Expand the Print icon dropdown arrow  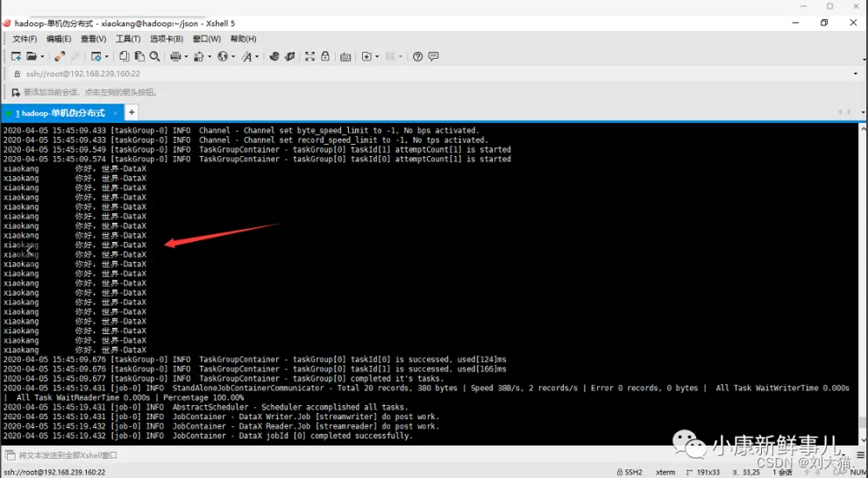[x=186, y=56]
